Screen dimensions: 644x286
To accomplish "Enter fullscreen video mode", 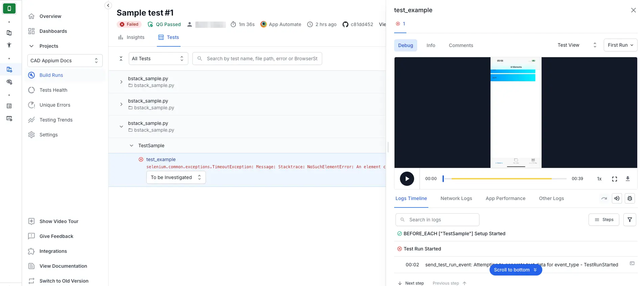I will coord(614,179).
